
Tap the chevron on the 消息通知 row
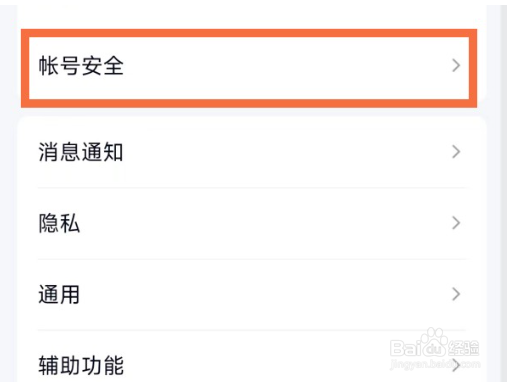pyautogui.click(x=456, y=152)
